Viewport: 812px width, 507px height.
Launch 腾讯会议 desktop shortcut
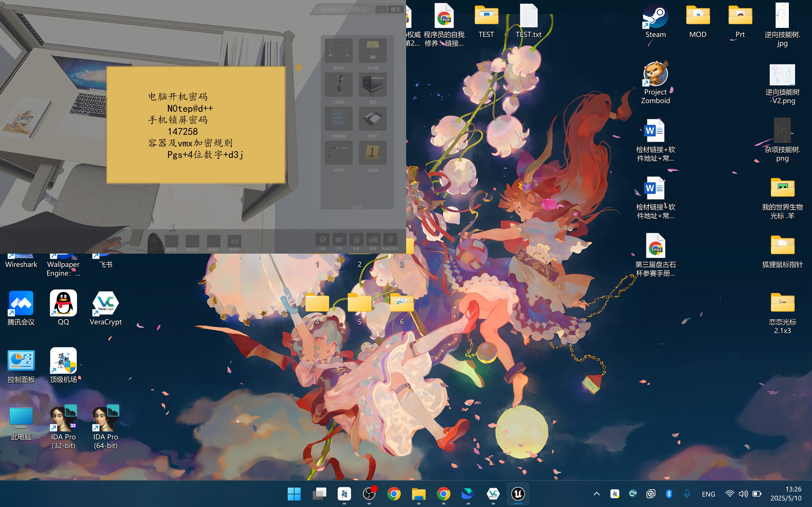(21, 308)
